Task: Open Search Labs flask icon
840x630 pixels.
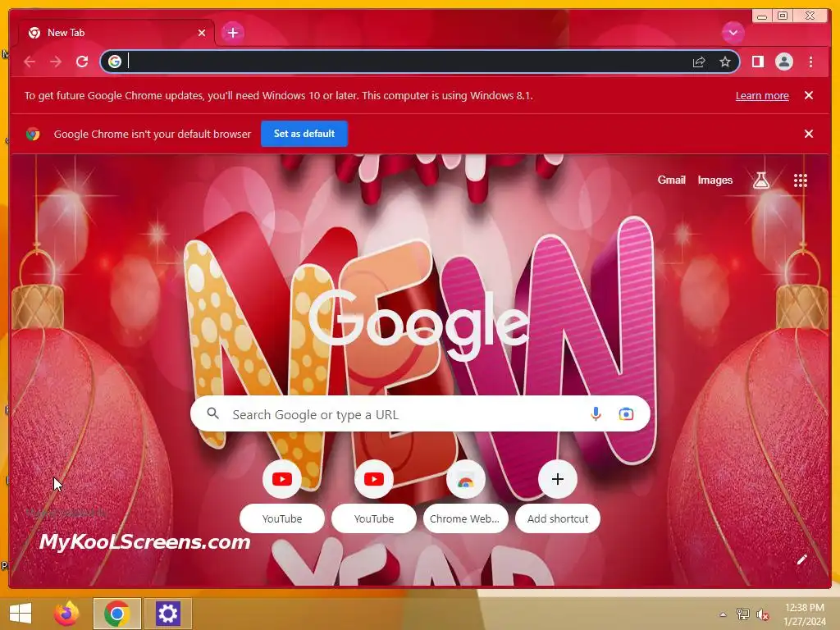Action: click(760, 180)
